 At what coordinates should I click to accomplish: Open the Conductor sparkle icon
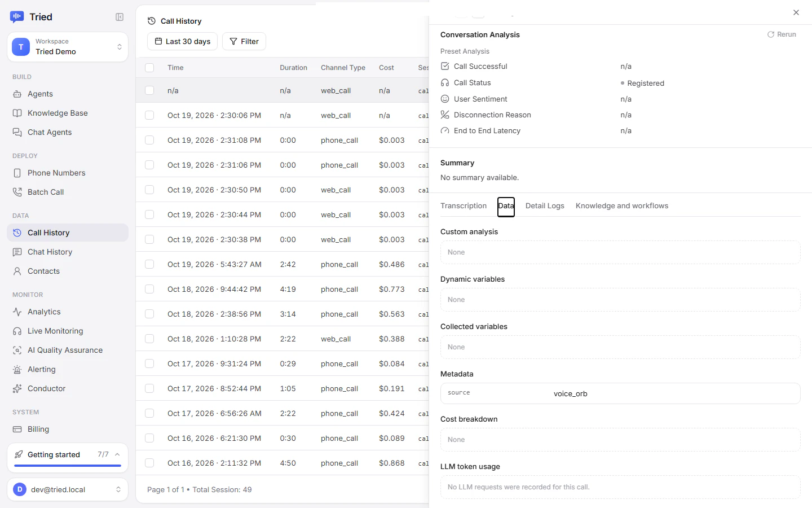coord(17,388)
